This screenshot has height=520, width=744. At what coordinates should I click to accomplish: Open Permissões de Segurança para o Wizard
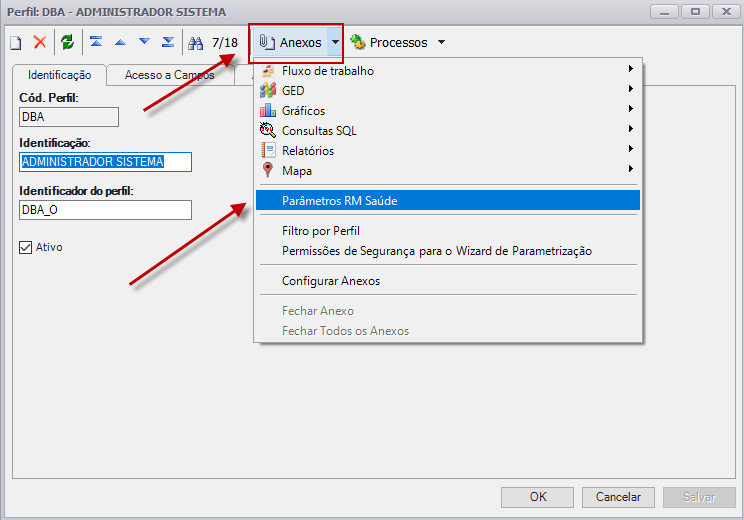447,251
